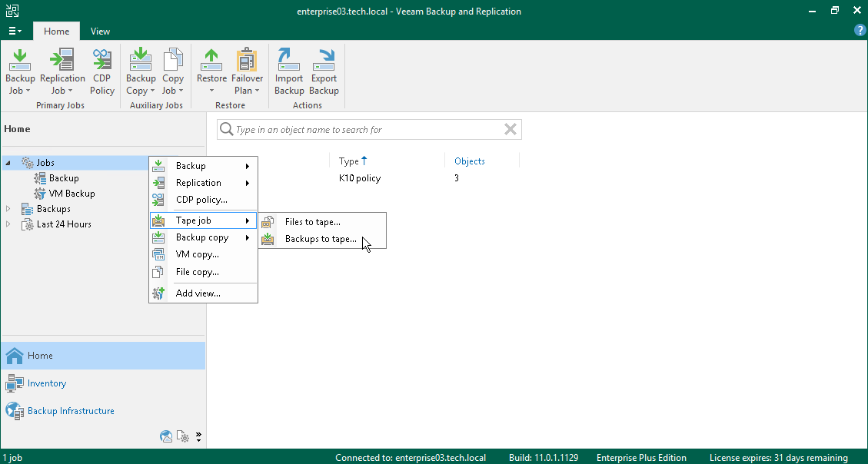Click the globe icon in the navigation footer

coord(166,436)
